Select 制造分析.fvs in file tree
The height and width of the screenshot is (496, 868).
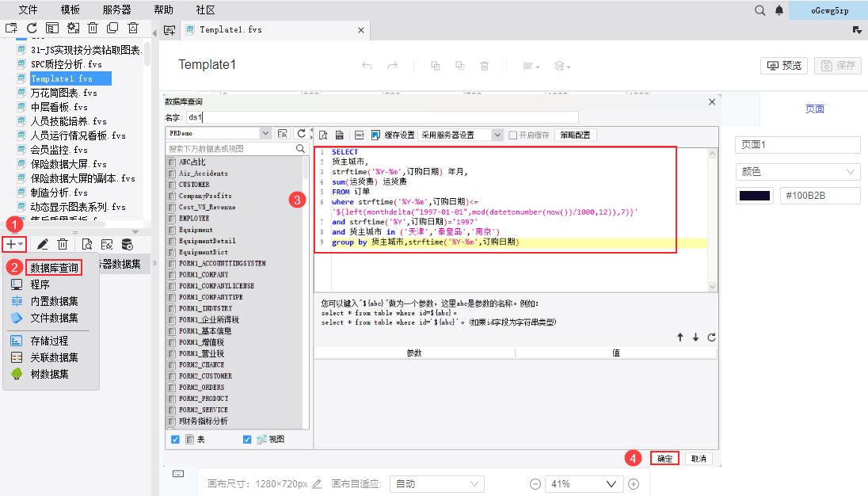pyautogui.click(x=59, y=193)
